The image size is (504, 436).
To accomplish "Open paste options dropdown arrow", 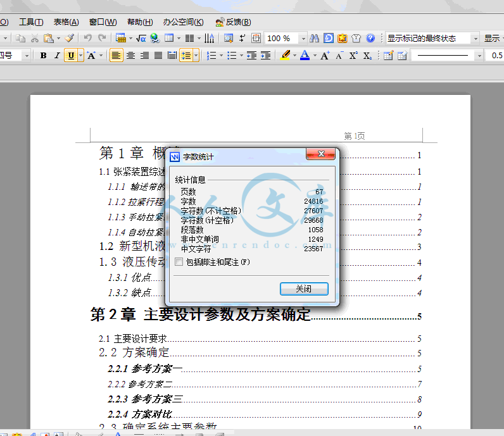I will coord(58,38).
